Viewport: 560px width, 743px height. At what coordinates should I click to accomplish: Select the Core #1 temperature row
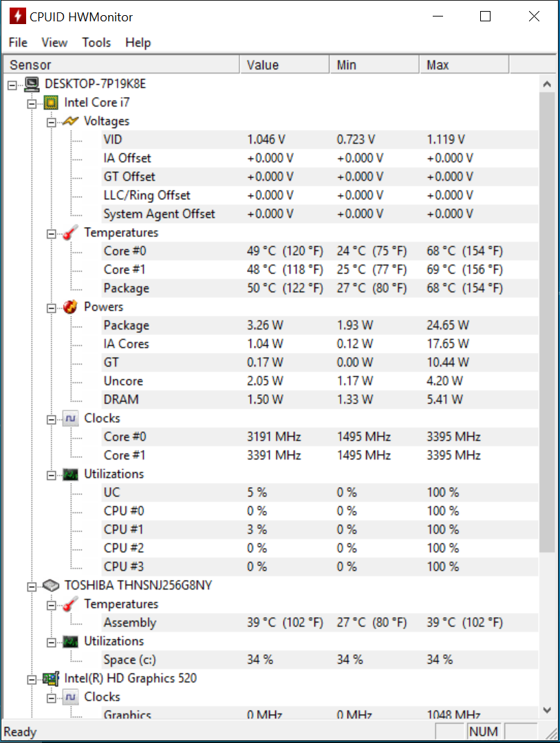coord(321,270)
